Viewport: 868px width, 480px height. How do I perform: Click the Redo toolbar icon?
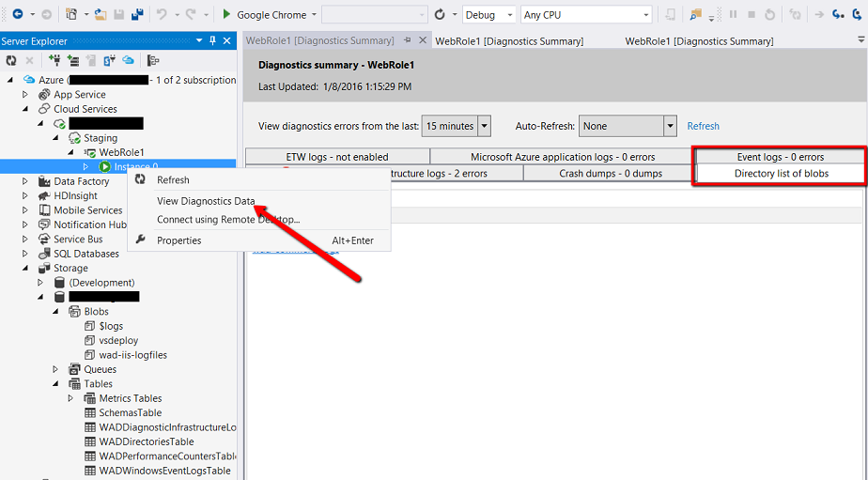(x=191, y=14)
